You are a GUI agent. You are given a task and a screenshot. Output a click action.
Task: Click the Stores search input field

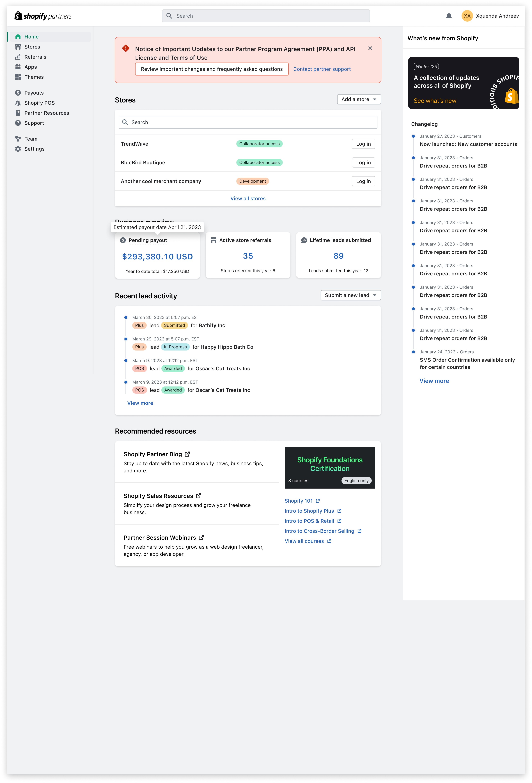click(248, 122)
